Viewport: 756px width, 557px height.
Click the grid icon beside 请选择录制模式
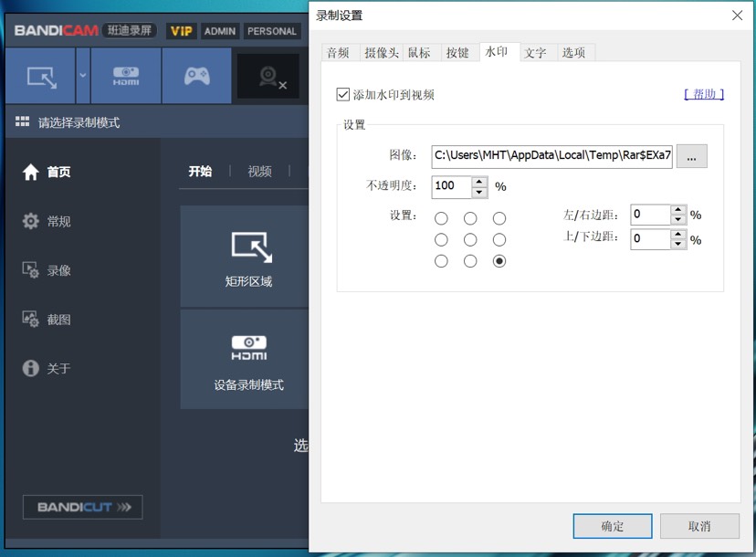pyautogui.click(x=22, y=122)
